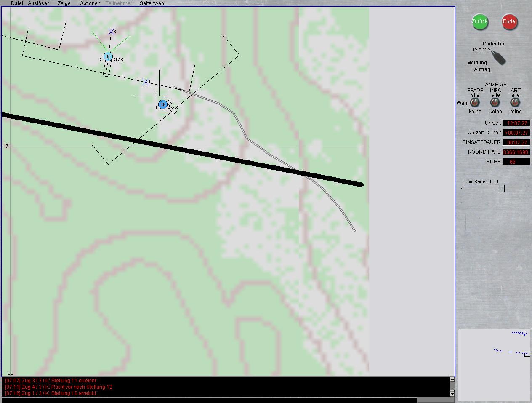Open the Seitenwahl menu

152,3
